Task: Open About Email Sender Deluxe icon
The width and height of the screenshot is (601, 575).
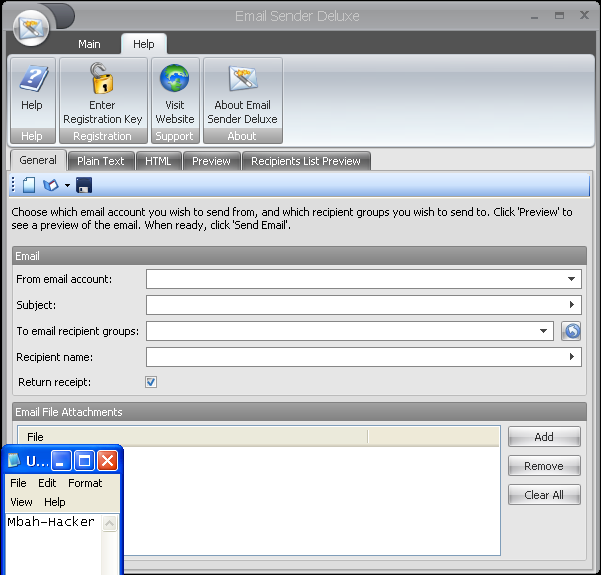Action: click(243, 78)
